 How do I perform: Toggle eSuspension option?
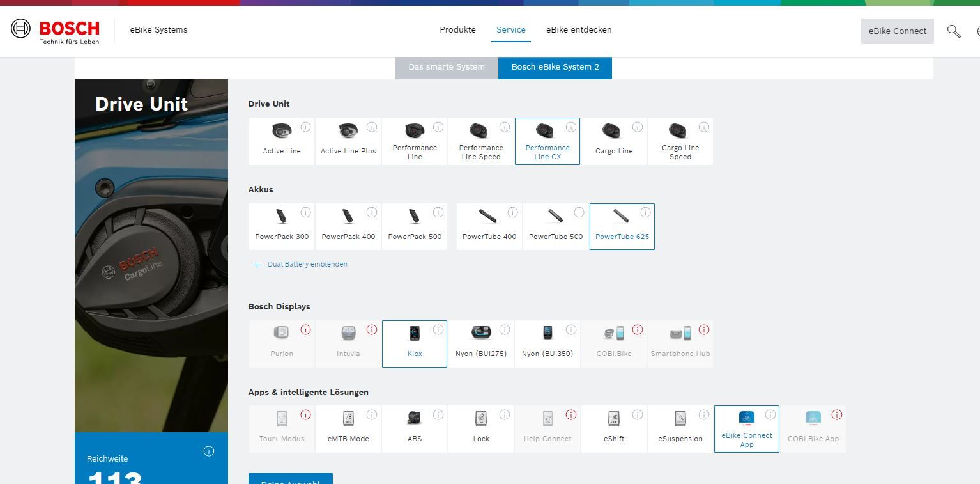[680, 429]
